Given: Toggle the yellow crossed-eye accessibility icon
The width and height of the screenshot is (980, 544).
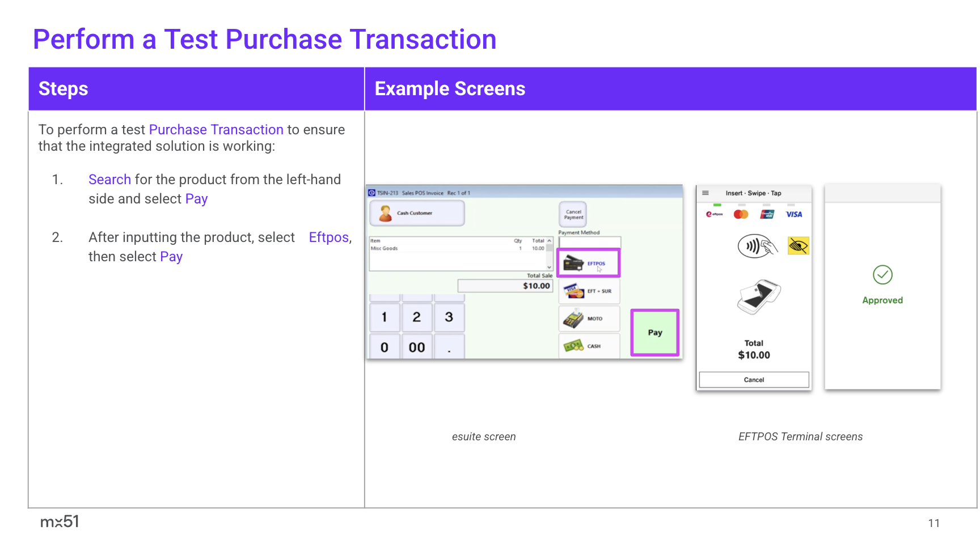Looking at the screenshot, I should (798, 246).
